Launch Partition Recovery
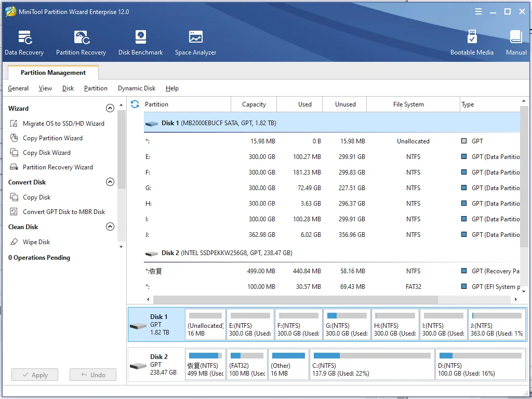Image resolution: width=532 pixels, height=399 pixels. (x=81, y=42)
